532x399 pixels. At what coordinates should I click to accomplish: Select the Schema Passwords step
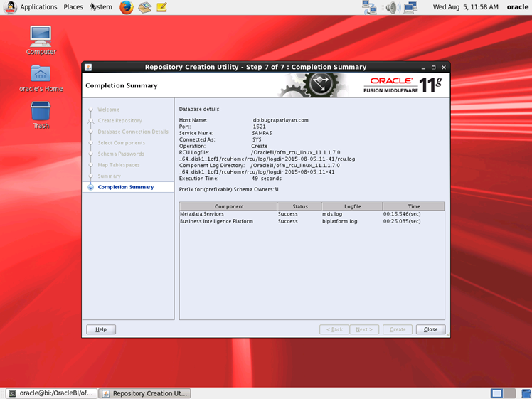121,154
